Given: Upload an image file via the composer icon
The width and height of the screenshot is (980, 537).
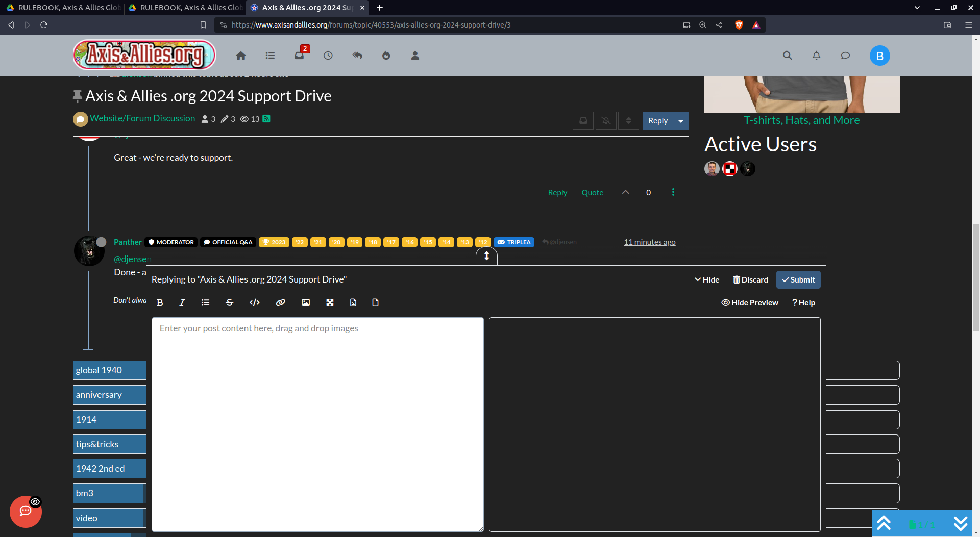Looking at the screenshot, I should (x=353, y=303).
